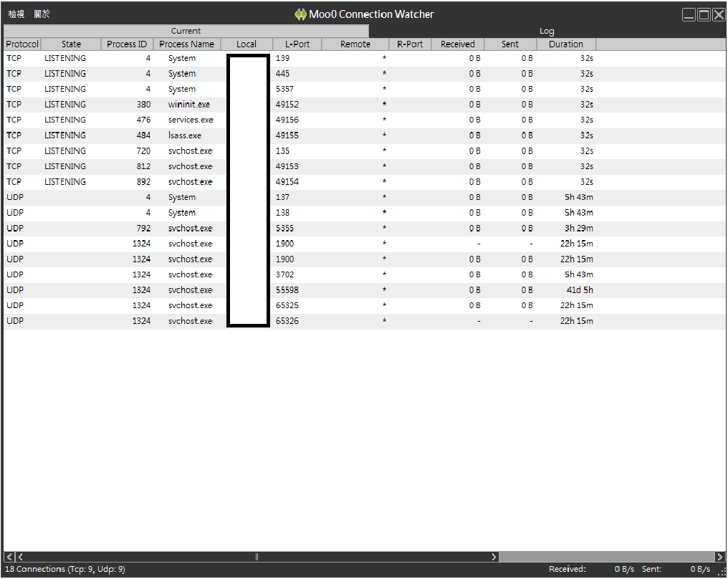728x579 pixels.
Task: Click the horizontal scrollbar thumb grip
Action: [257, 556]
